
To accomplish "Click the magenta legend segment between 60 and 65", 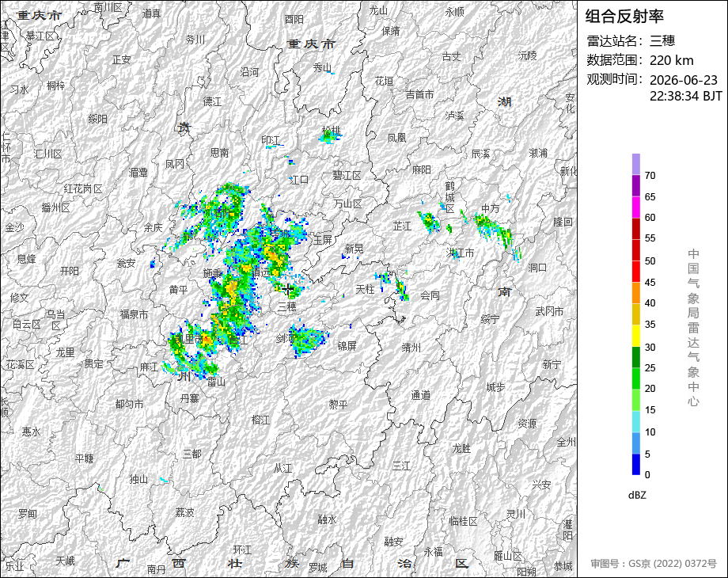I will [x=636, y=207].
